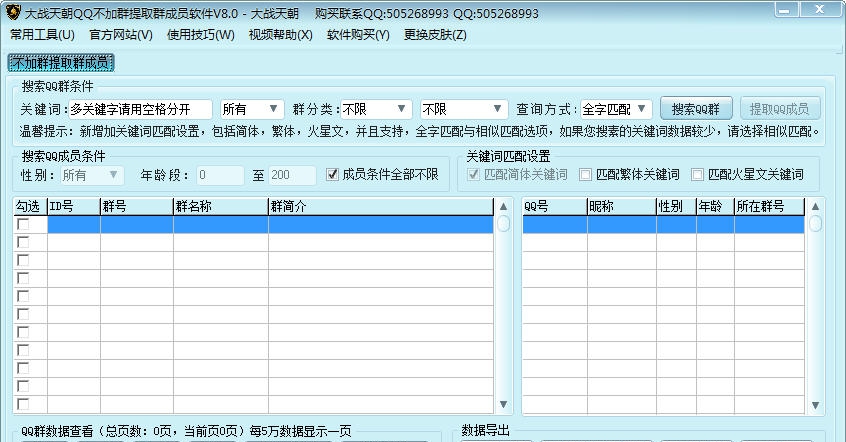The image size is (846, 442).
Task: Click the QQ号 column header
Action: pos(555,206)
